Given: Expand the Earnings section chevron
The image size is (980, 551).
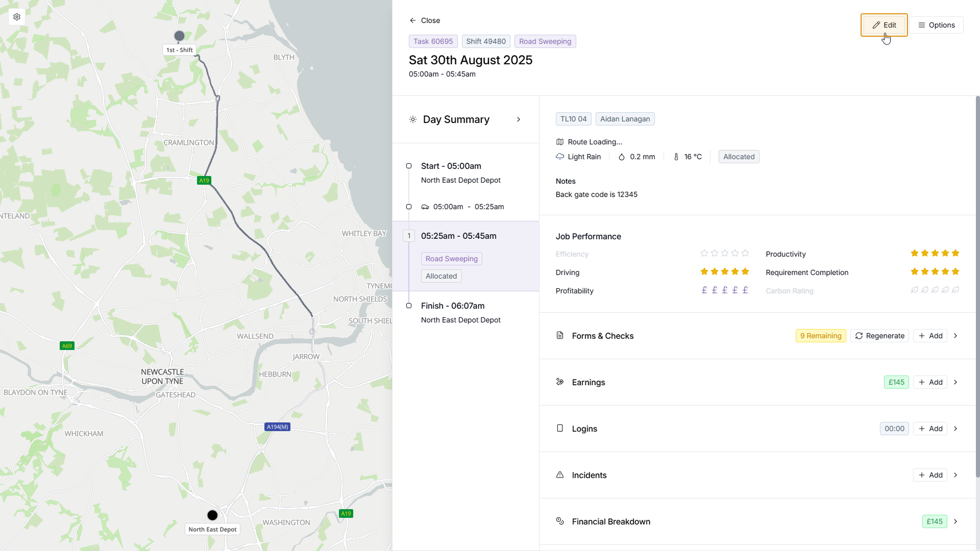Looking at the screenshot, I should pos(955,382).
